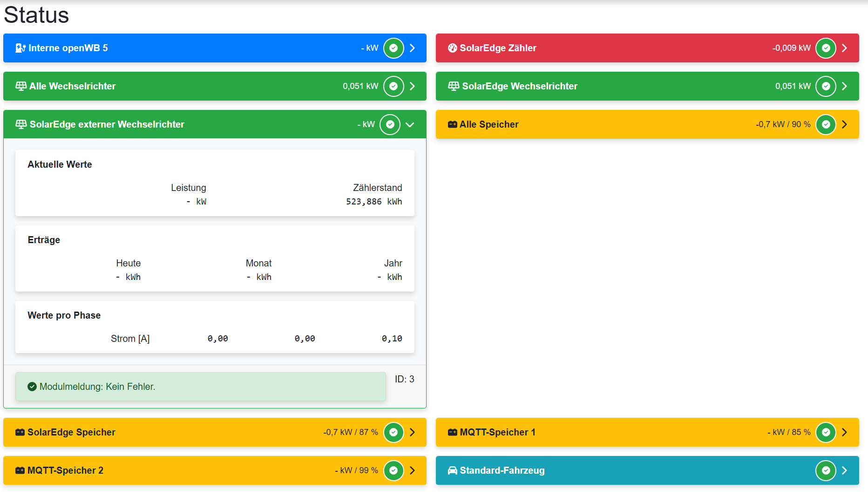Click the SolarEdge Wechselrichter title text
Viewport: 868px width, 503px height.
(519, 86)
